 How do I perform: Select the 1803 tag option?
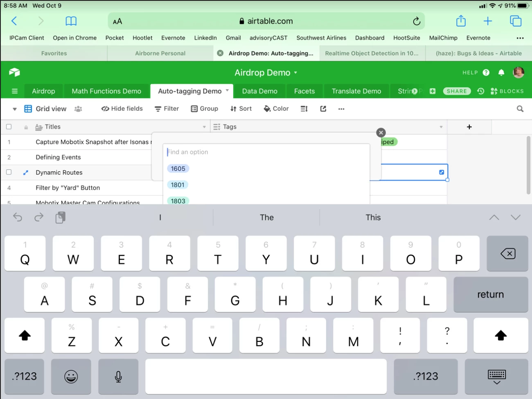click(178, 201)
